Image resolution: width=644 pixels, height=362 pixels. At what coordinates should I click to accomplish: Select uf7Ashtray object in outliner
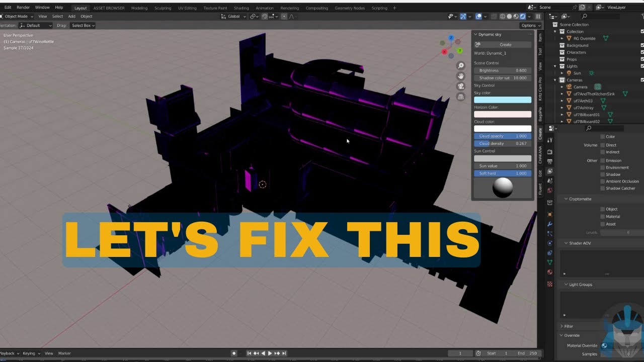(x=584, y=108)
